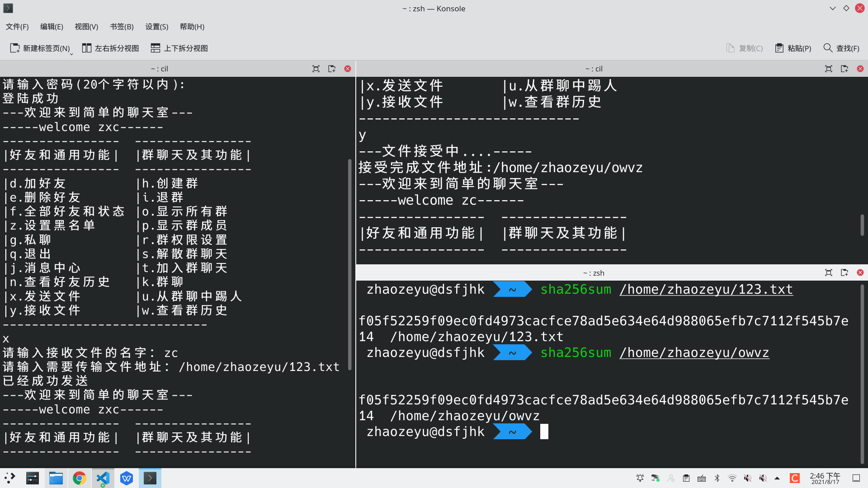Open the 编辑(E) menu
Viewport: 868px width, 488px height.
pyautogui.click(x=52, y=27)
